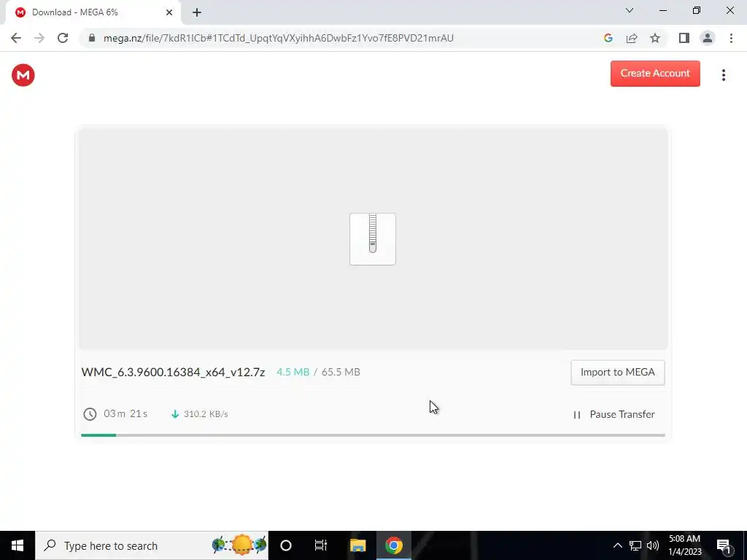Open the Windows Start menu
Viewport: 747px width, 560px height.
coord(18,545)
